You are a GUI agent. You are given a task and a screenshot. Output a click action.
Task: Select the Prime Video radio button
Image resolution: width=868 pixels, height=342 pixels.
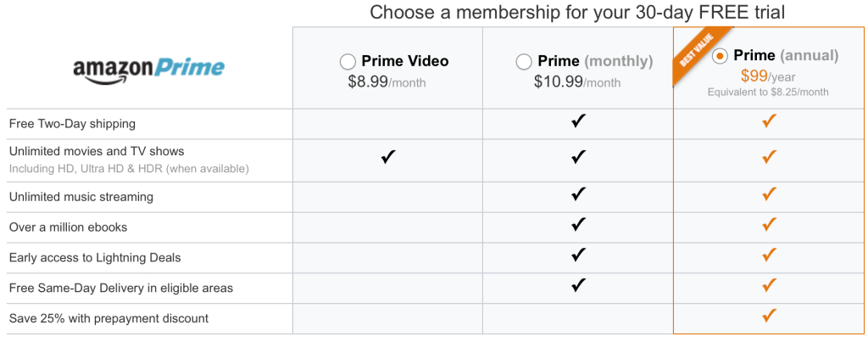348,62
